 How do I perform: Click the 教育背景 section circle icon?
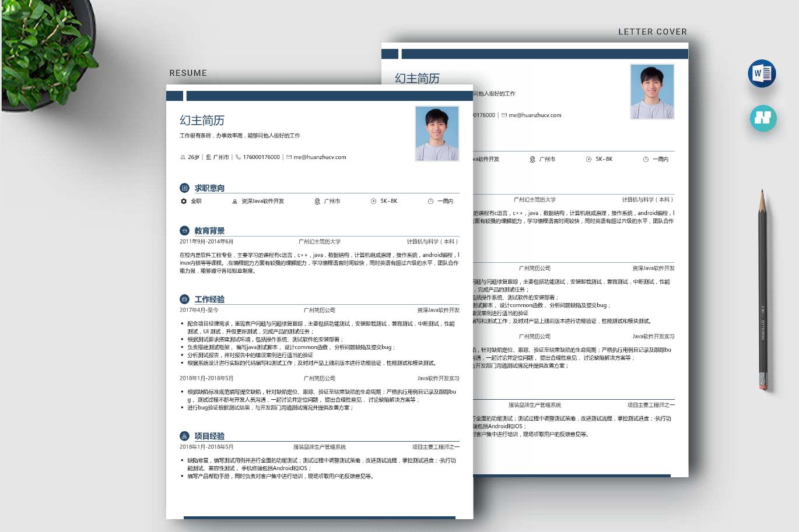(184, 230)
